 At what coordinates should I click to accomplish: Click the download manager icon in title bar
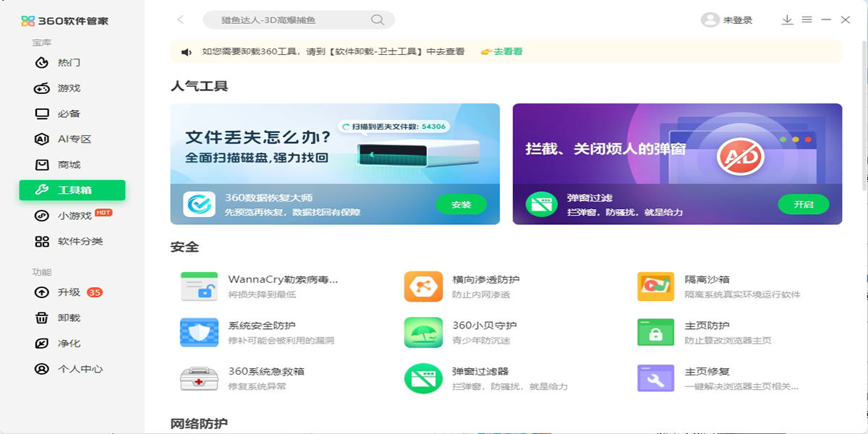[787, 20]
